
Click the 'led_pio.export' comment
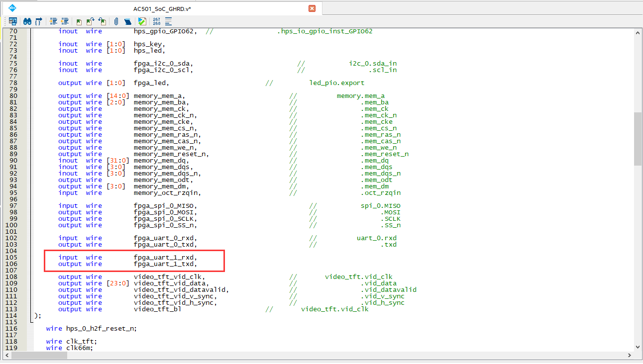click(x=337, y=83)
